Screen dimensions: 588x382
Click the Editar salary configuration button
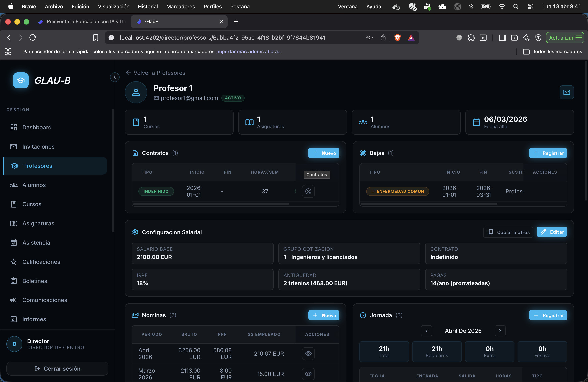[551, 232]
